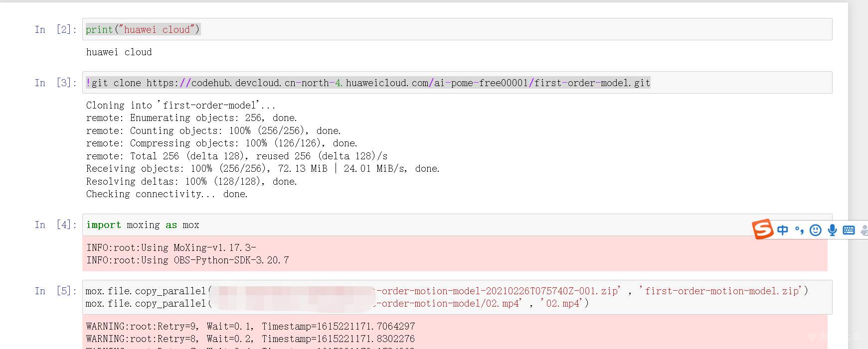This screenshot has width=868, height=349.
Task: Select the In [4]: cell prompt
Action: (55, 225)
